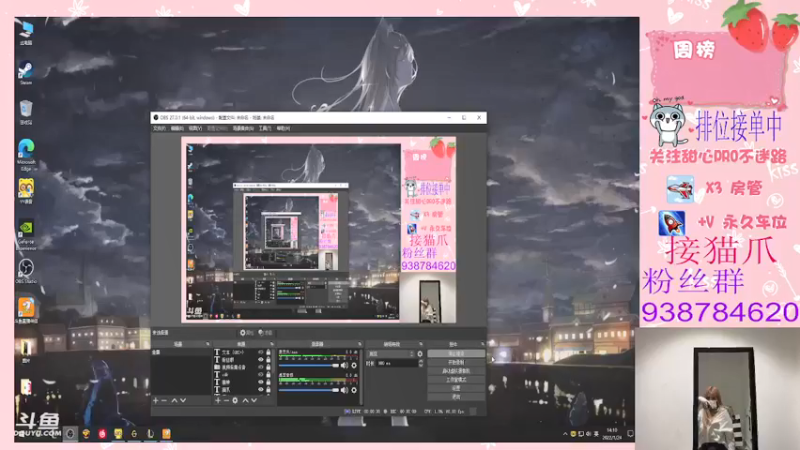Remove the selected scene with minus icon
The width and height of the screenshot is (800, 450).
coord(164,401)
